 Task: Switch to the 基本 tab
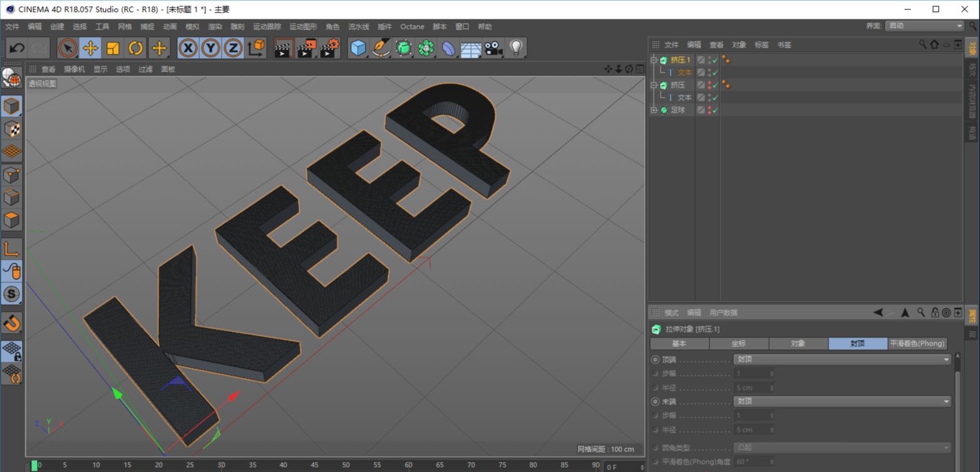(x=679, y=344)
